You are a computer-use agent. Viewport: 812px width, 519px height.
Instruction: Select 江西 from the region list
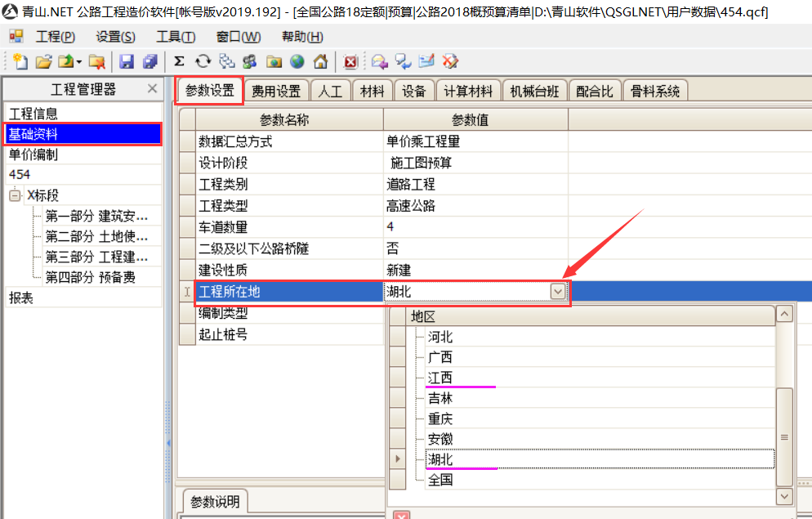(x=440, y=378)
